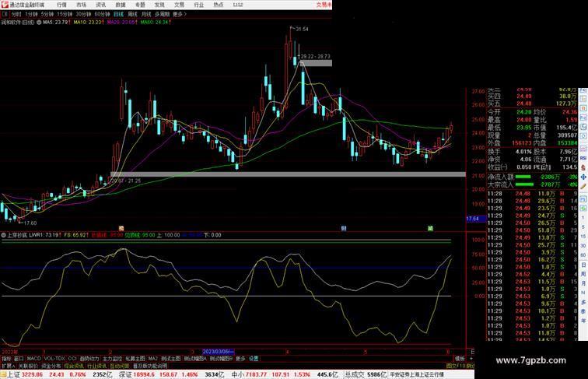Click the round icon before MA5 label

click(39, 23)
